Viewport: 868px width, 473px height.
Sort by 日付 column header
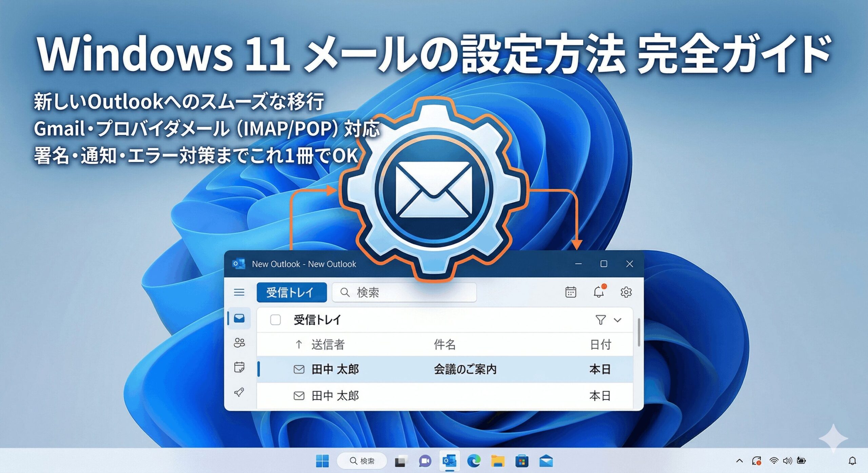(x=600, y=345)
